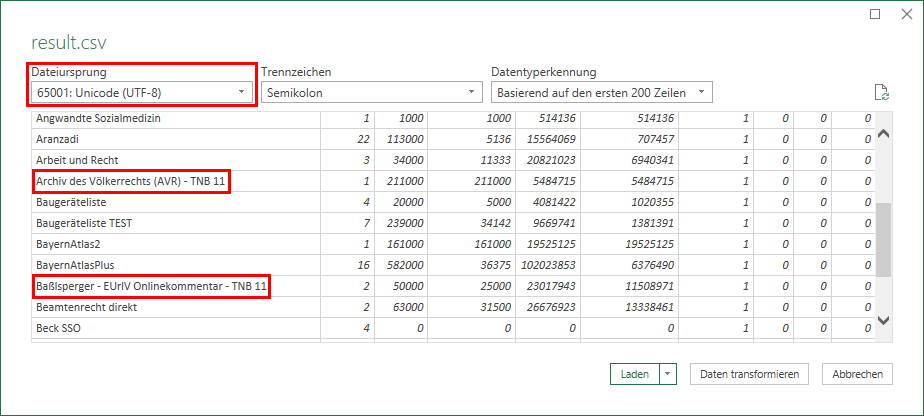Click value 11333 in Arbeit und Recht row
924x416 pixels.
tap(495, 160)
